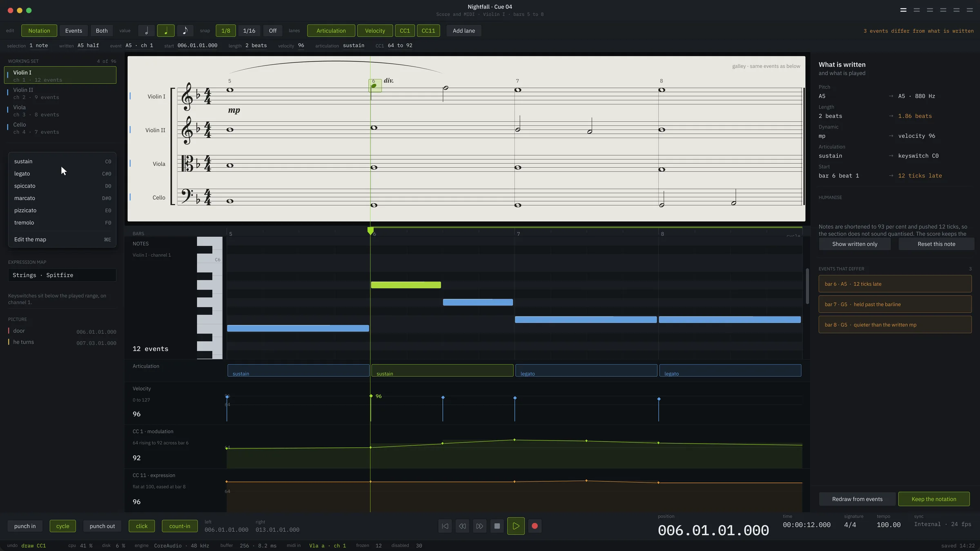Click the fast-forward transport button
Screen dimensions: 980x551
[x=479, y=526]
